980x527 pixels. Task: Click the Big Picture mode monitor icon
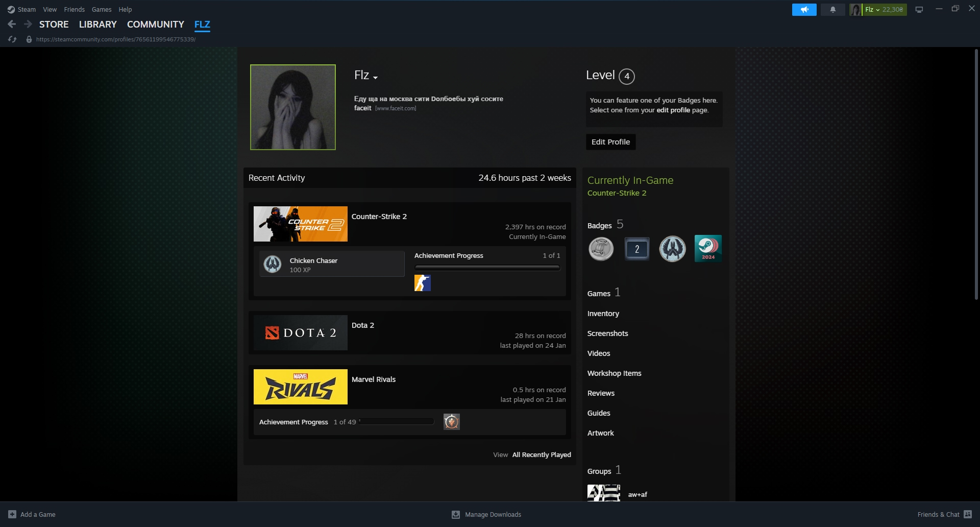tap(919, 10)
